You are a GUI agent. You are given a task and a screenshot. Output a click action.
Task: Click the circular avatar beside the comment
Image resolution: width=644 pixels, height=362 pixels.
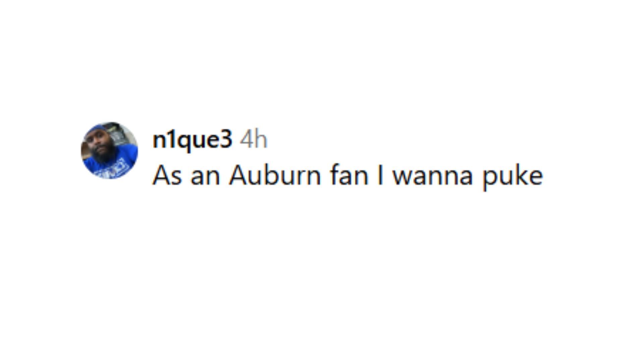[x=109, y=150]
